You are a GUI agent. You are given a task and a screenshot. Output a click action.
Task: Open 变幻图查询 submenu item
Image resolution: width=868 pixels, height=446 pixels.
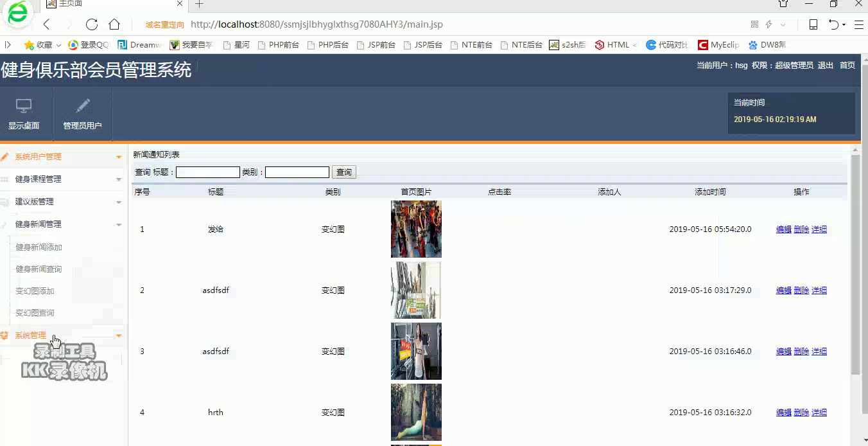pyautogui.click(x=35, y=313)
